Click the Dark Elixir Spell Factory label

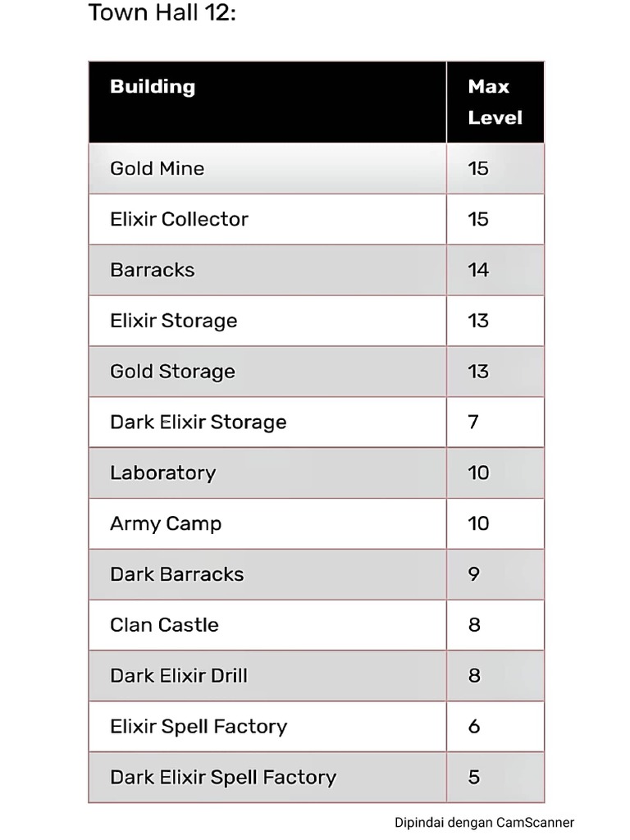(223, 777)
